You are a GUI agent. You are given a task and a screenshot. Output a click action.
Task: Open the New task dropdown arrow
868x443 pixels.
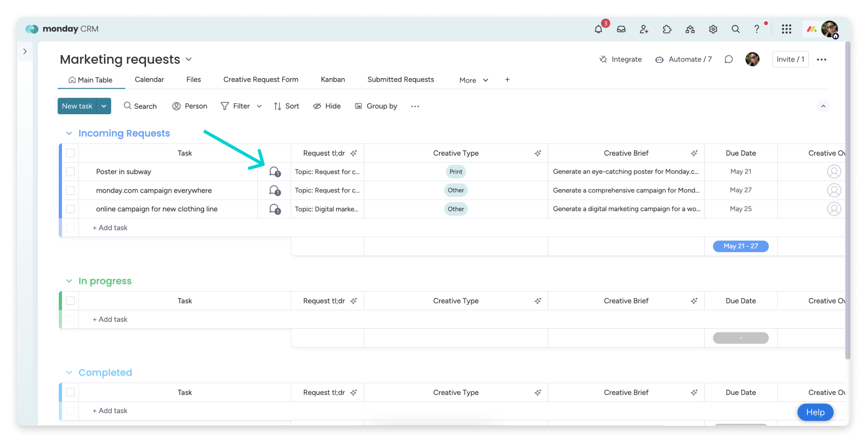tap(104, 106)
